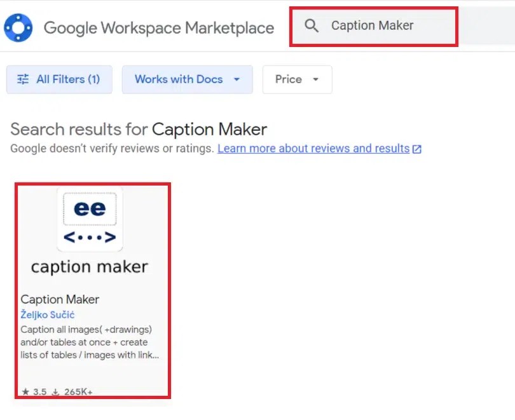Click the search magnifying glass icon
The image size is (515, 420).
click(x=311, y=25)
